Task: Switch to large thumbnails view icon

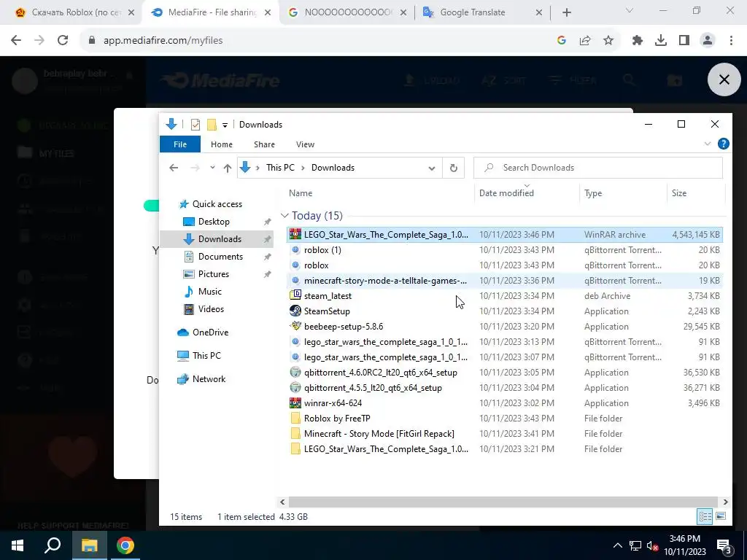Action: tap(721, 516)
